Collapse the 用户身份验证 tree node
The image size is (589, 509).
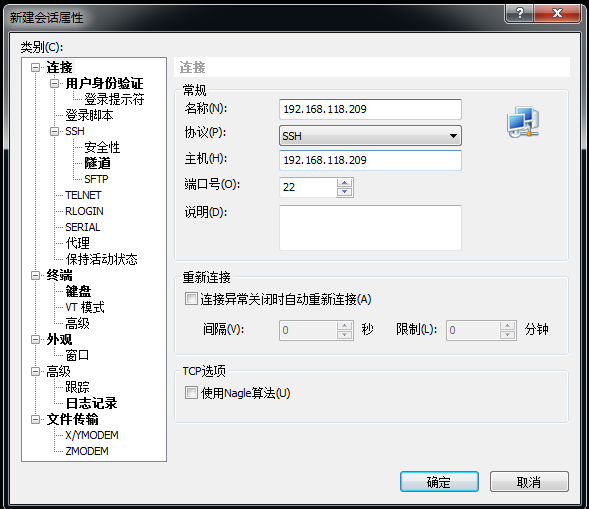tap(54, 83)
